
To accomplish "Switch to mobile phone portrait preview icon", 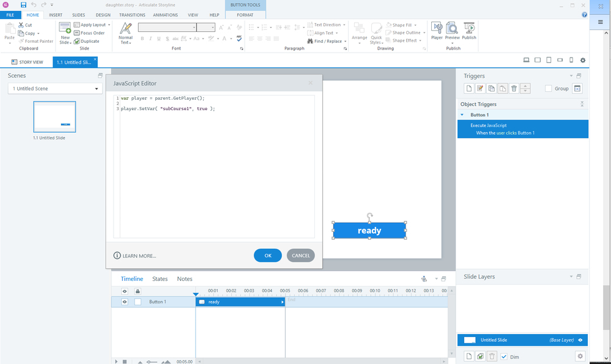I will [x=571, y=60].
